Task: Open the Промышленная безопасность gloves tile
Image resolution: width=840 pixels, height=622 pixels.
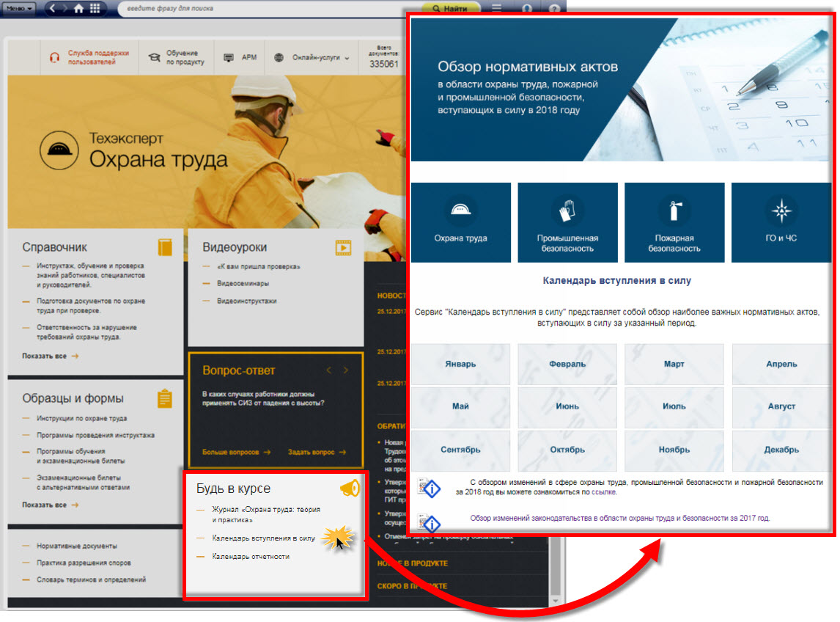Action: pyautogui.click(x=567, y=222)
